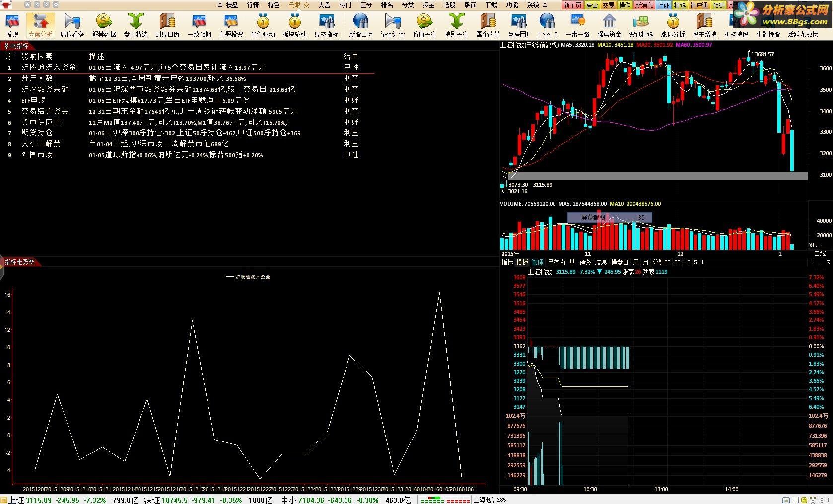833x504 pixels.
Task: Launch the 盘中精选 tool
Action: point(136,26)
